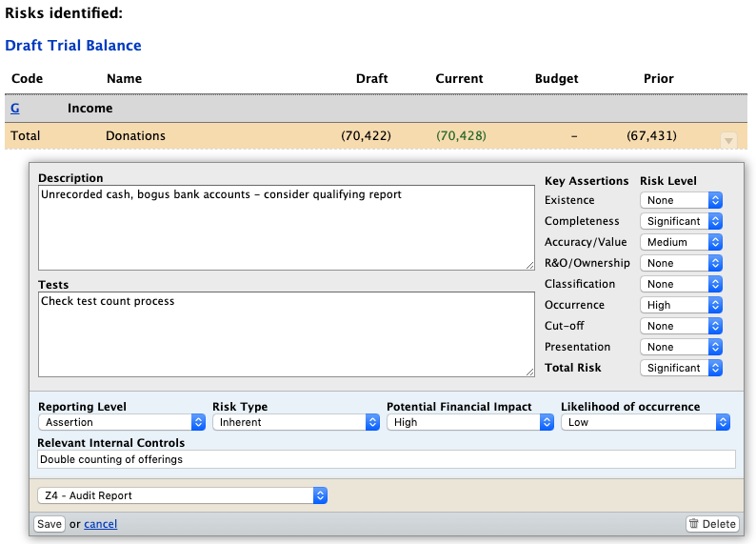Save the risk entry
The image size is (756, 544).
(x=50, y=524)
